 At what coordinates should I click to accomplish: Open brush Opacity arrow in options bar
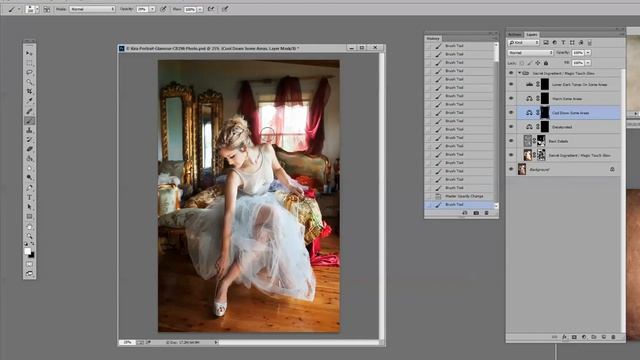[152, 9]
